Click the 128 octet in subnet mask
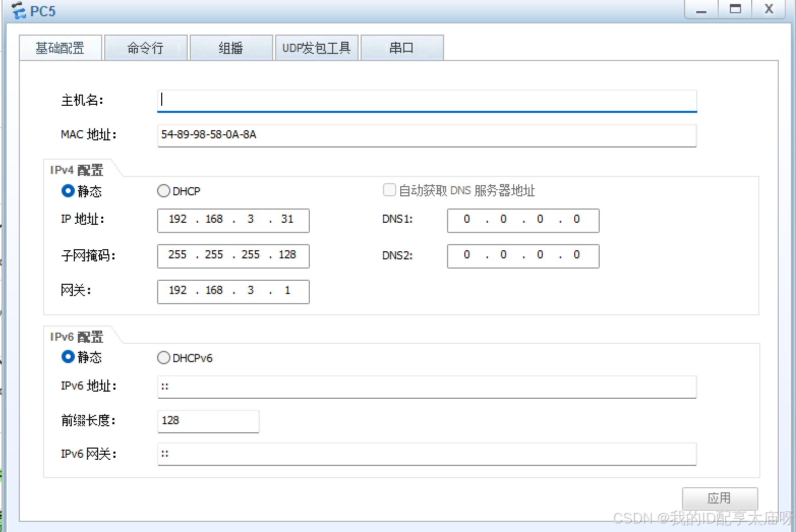This screenshot has width=796, height=532. [x=287, y=255]
